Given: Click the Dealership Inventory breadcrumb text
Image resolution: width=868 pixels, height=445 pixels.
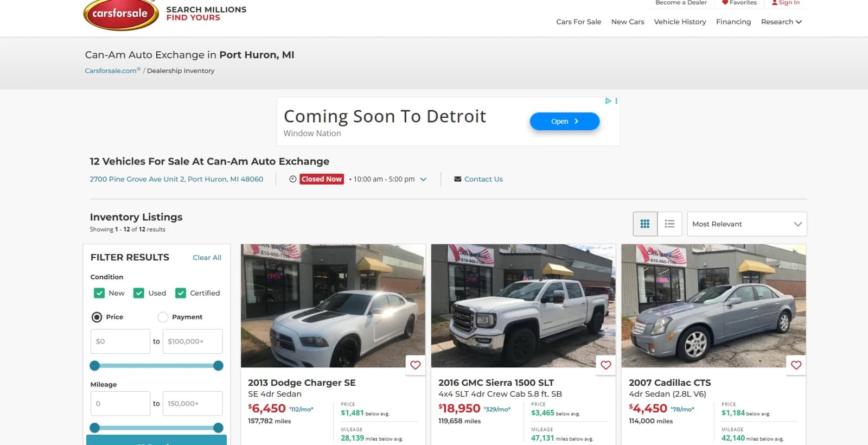Looking at the screenshot, I should (x=181, y=71).
